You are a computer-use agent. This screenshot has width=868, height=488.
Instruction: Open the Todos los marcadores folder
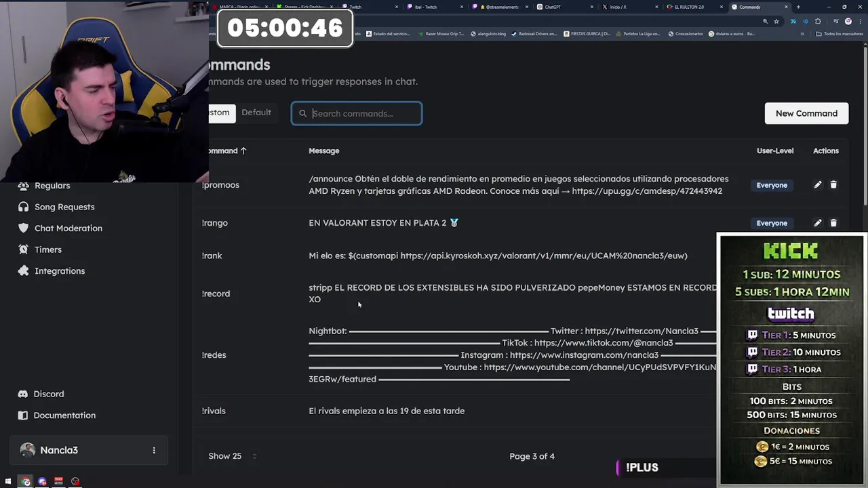click(840, 34)
